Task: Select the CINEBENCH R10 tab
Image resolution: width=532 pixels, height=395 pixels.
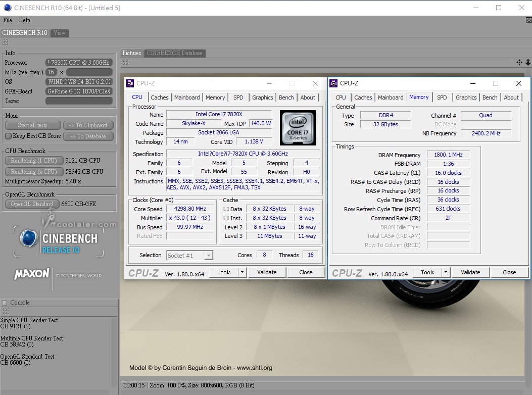Action: click(25, 32)
